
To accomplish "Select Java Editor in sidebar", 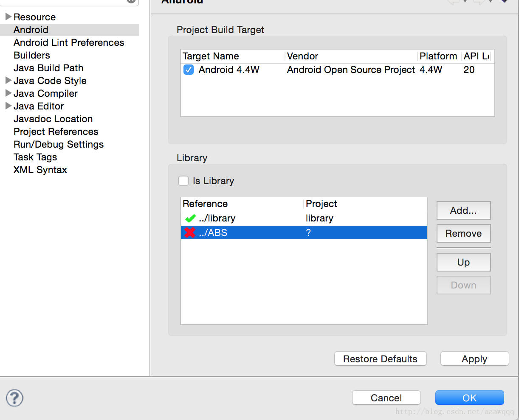I will 39,106.
